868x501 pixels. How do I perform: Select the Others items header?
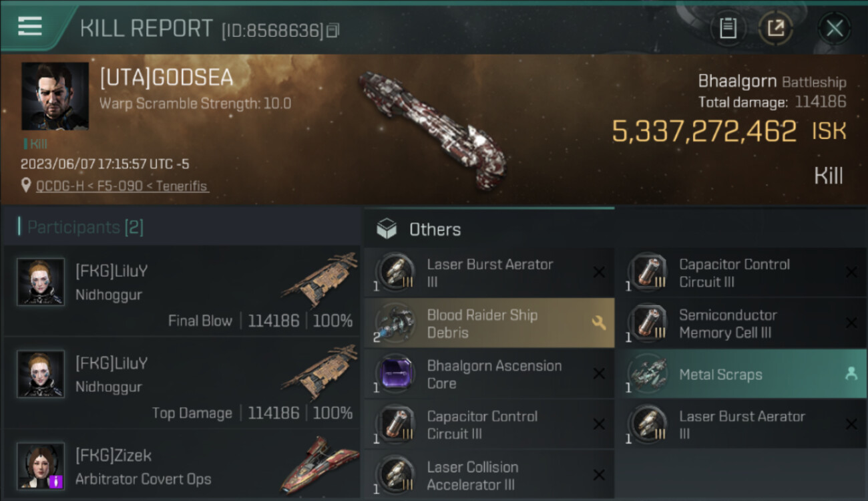coord(434,229)
